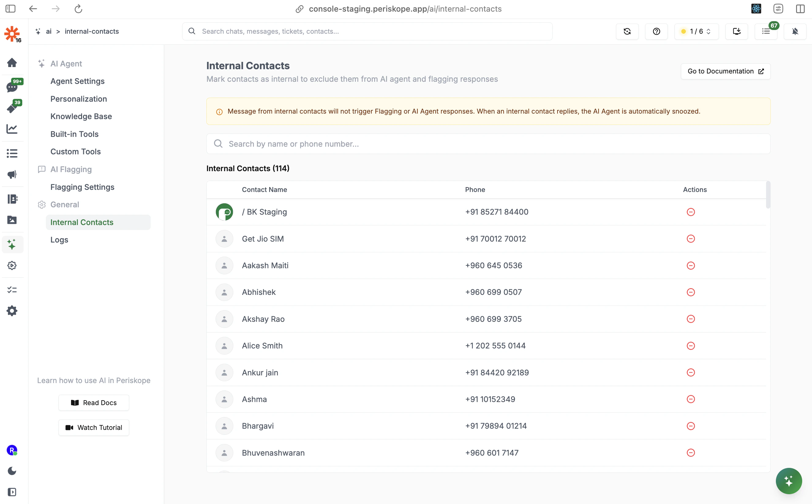Click Go to Documentation
Viewport: 812px width, 504px height.
[725, 71]
